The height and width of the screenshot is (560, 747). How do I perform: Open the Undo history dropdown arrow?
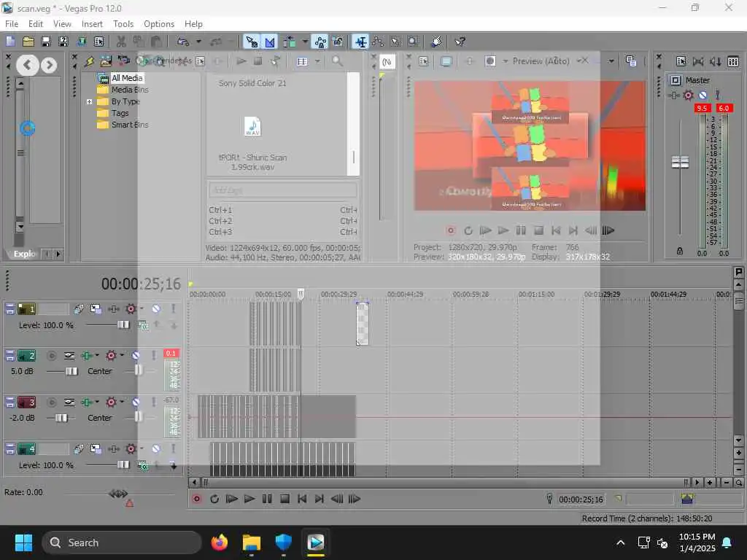(x=198, y=42)
